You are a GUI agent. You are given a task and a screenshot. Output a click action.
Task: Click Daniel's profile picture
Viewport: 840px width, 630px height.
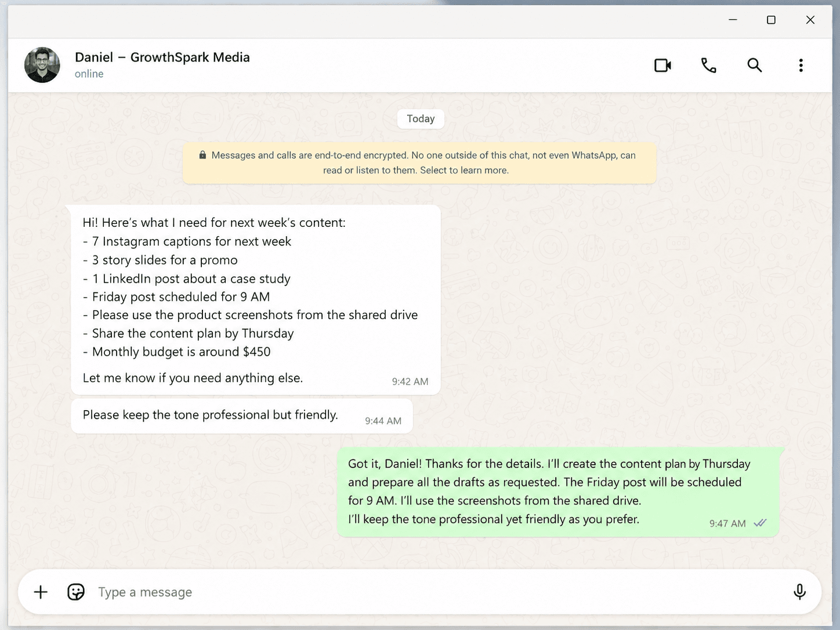point(42,65)
